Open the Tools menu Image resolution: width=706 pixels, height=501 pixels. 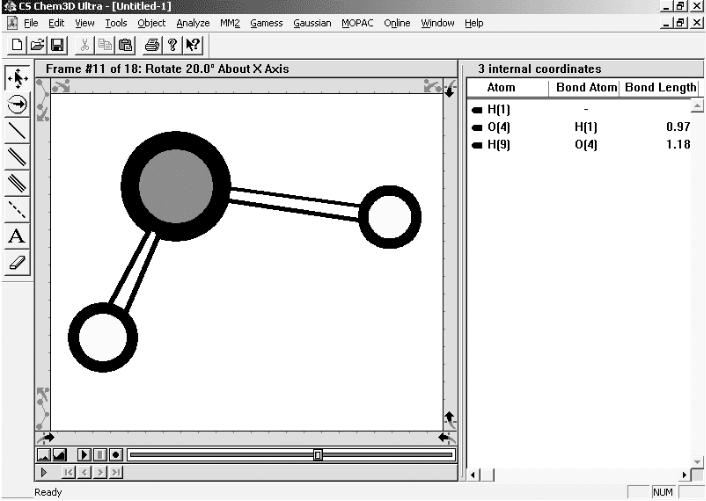116,23
